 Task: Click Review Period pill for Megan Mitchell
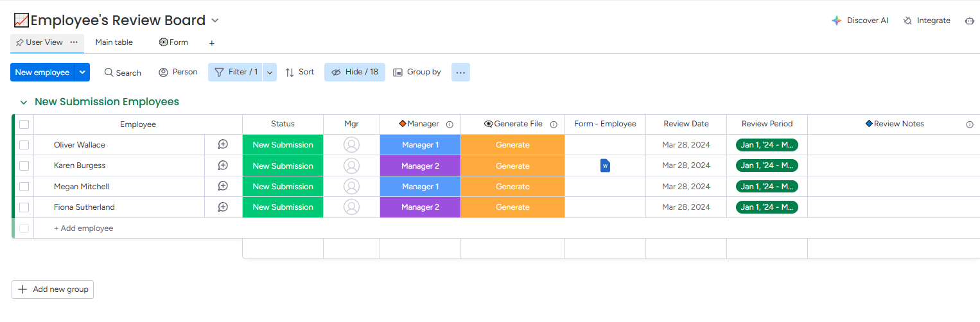[x=767, y=187]
